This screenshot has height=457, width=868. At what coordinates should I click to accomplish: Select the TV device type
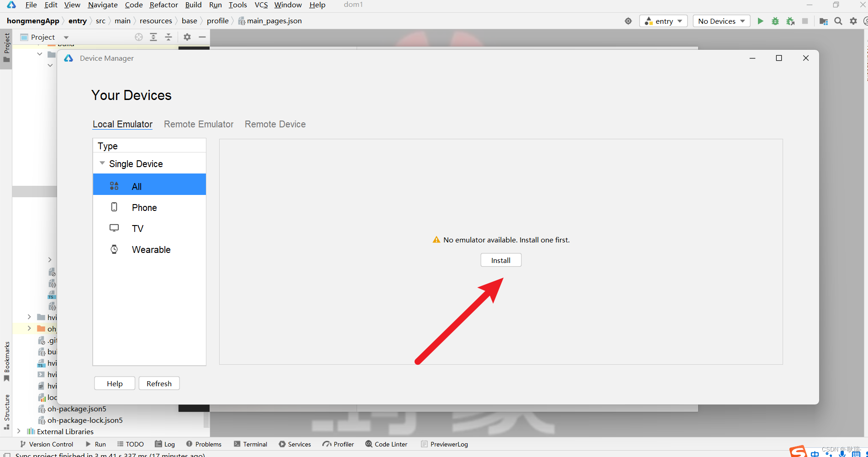pyautogui.click(x=149, y=228)
